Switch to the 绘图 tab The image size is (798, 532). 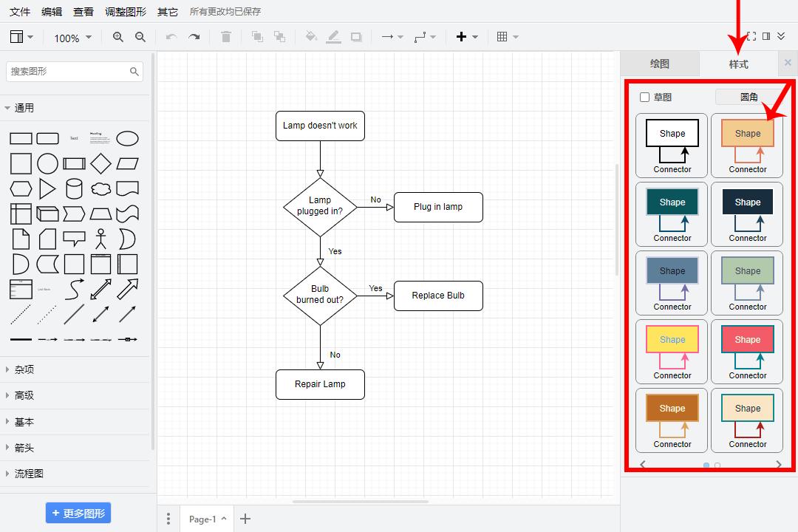pos(659,64)
